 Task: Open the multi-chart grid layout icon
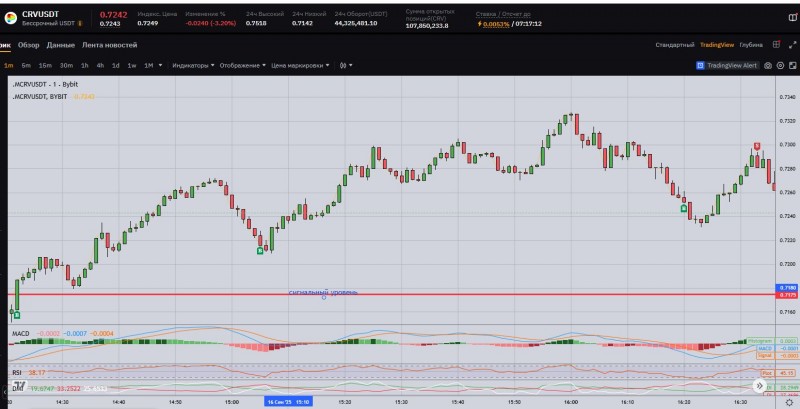(x=776, y=45)
